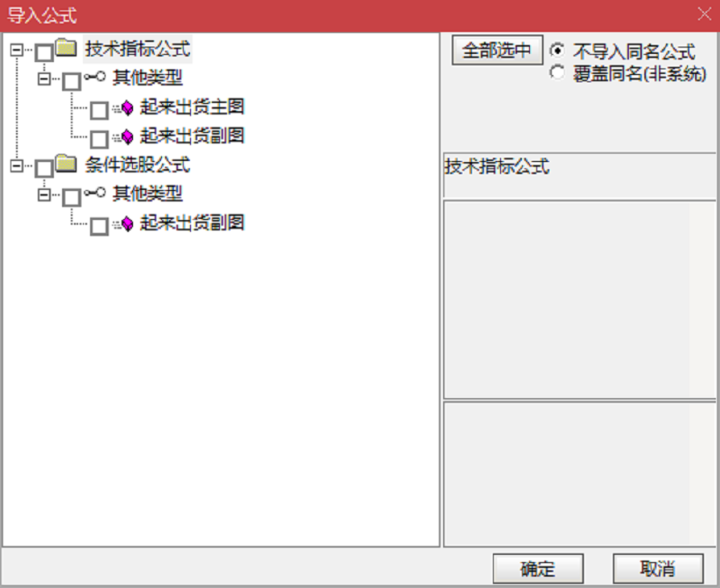This screenshot has height=588, width=720.
Task: Confirm import with the 确定 button
Action: coord(538,569)
